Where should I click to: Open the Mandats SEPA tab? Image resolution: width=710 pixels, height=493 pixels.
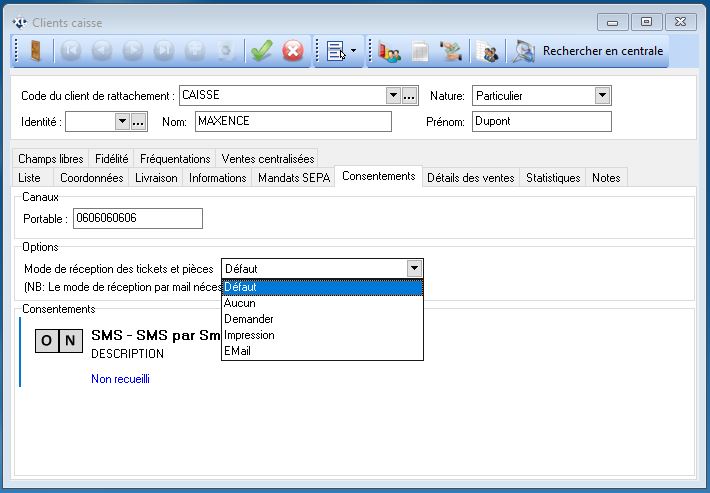click(x=294, y=178)
